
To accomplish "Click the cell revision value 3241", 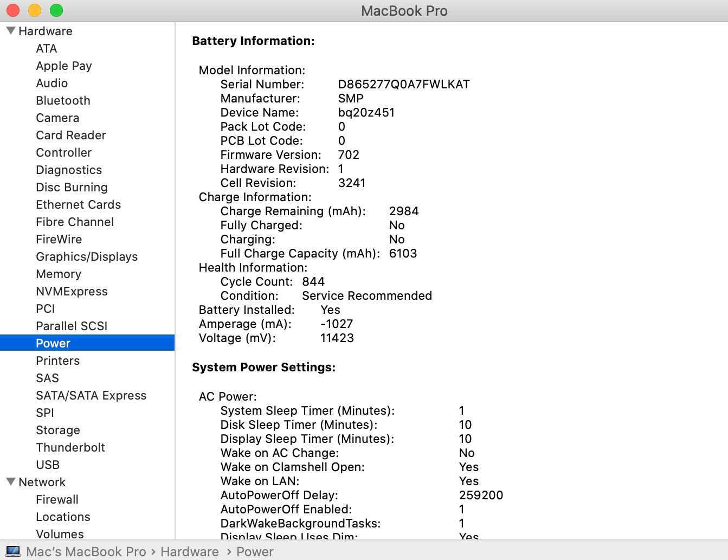I will pyautogui.click(x=352, y=183).
